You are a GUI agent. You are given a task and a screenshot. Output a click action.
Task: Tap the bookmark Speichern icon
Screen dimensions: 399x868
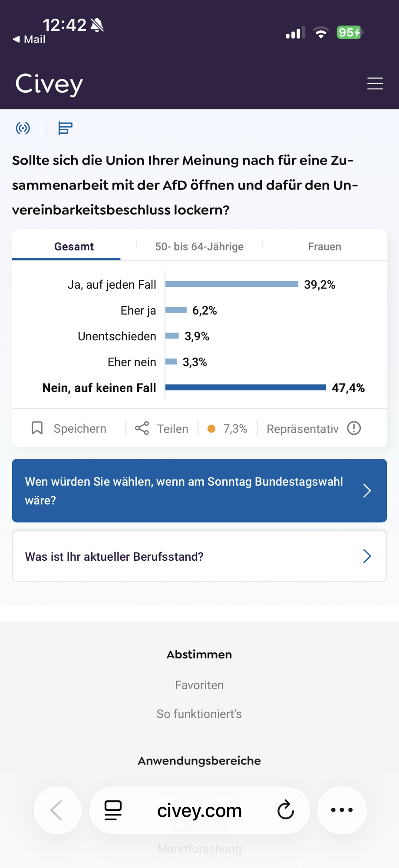click(x=37, y=428)
